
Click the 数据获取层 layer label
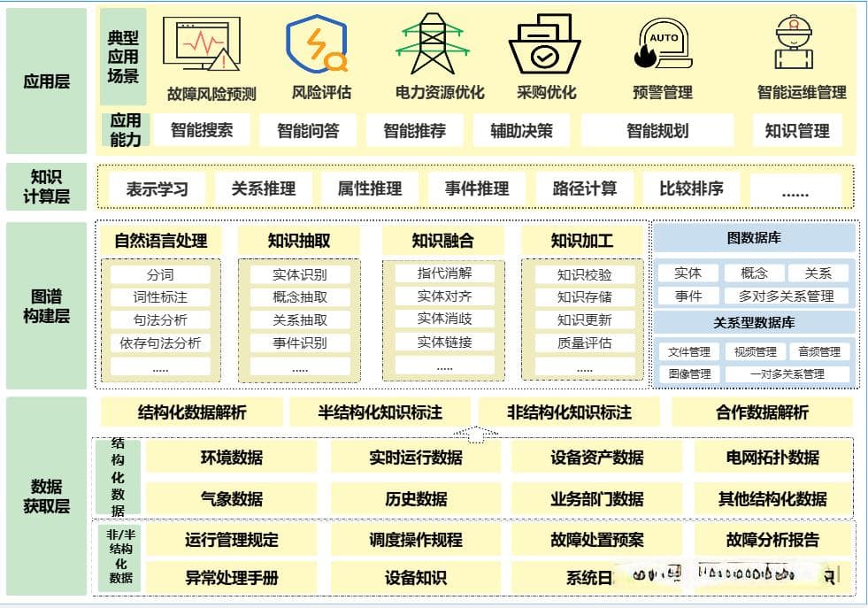pos(47,496)
